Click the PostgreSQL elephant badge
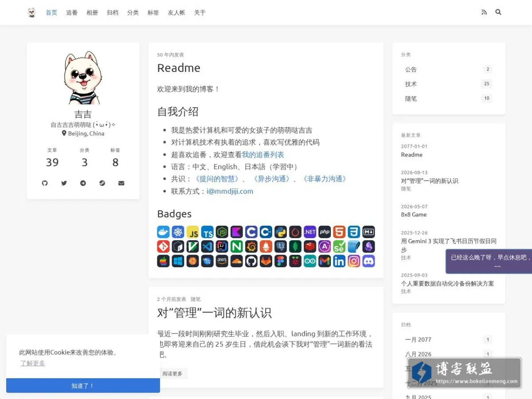 [x=281, y=246]
